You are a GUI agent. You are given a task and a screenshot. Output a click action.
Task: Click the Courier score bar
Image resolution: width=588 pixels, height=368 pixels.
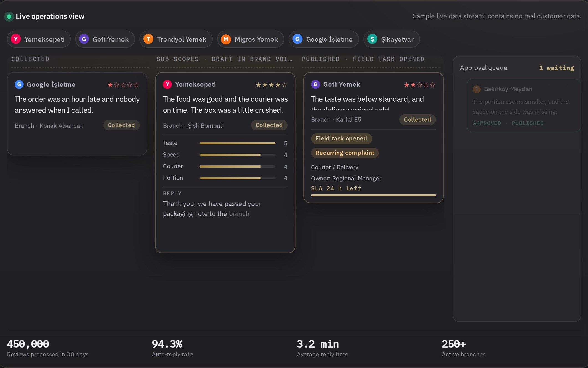click(237, 167)
